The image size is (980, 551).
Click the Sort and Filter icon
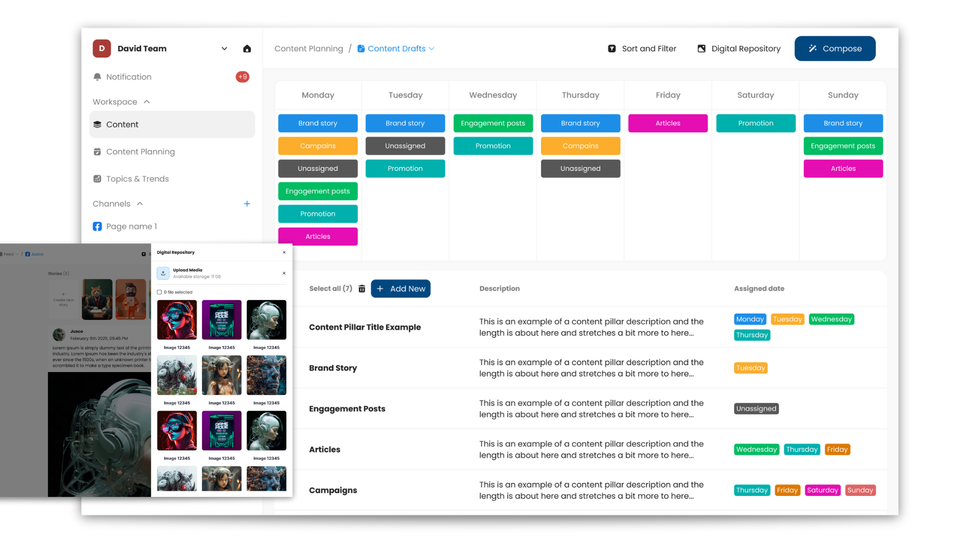tap(612, 48)
